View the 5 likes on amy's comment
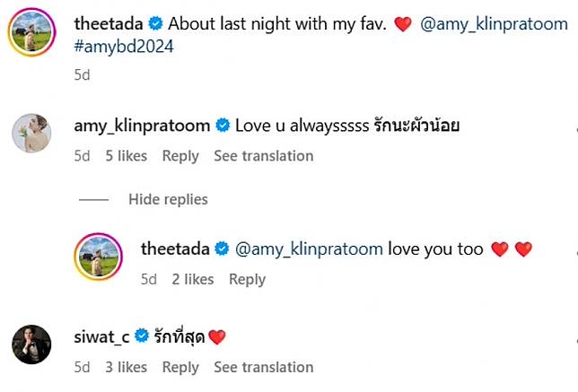 pos(126,156)
